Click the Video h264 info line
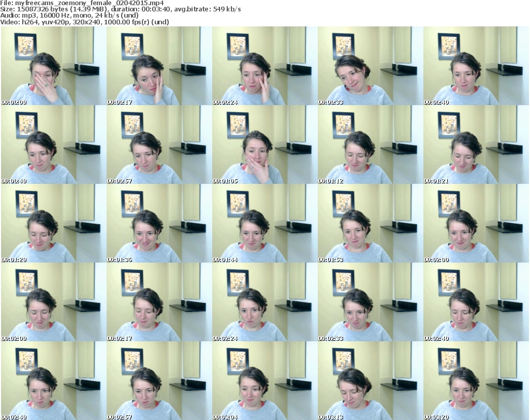This screenshot has height=420, width=530. coord(84,22)
